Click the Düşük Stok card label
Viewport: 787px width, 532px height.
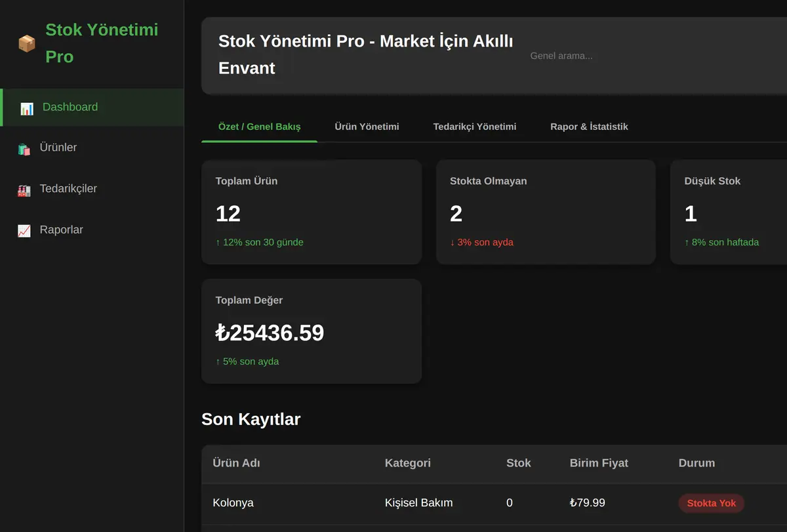[x=712, y=181]
